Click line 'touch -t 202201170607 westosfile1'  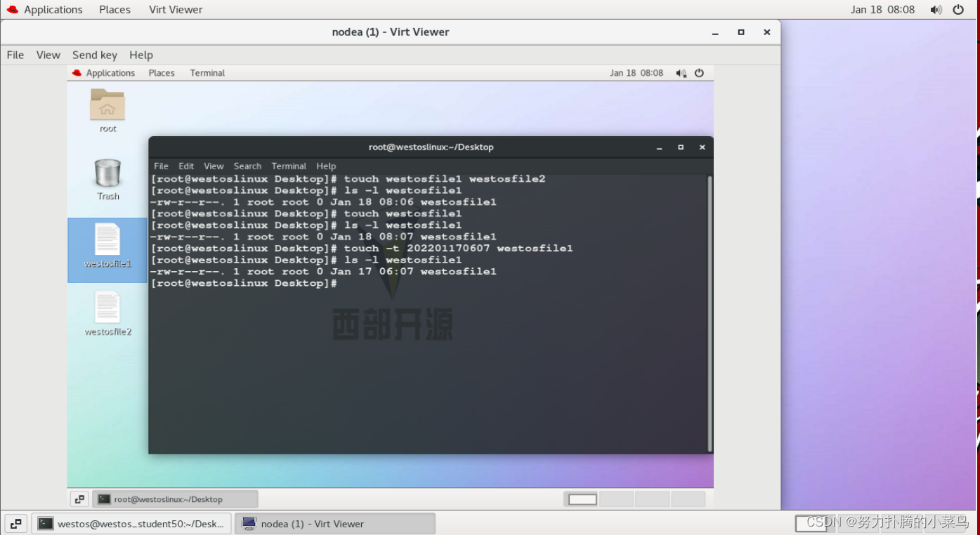pyautogui.click(x=362, y=249)
